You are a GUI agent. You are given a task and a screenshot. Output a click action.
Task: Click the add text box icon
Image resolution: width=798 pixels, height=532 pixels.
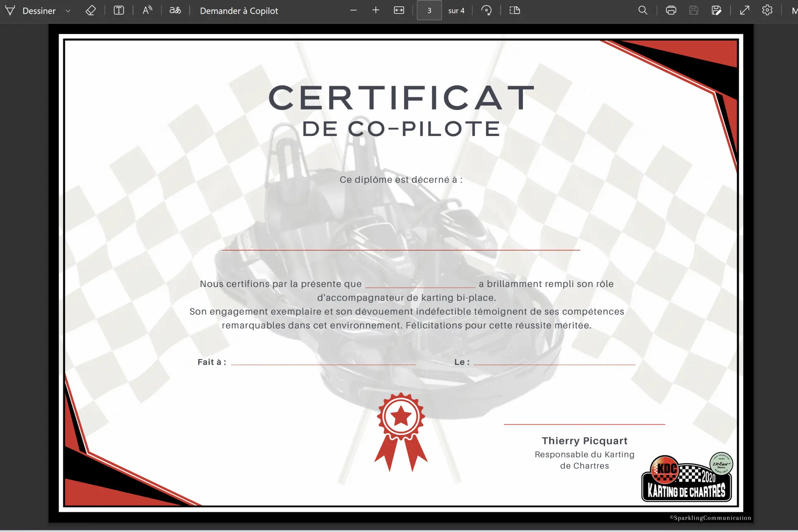[x=119, y=11]
